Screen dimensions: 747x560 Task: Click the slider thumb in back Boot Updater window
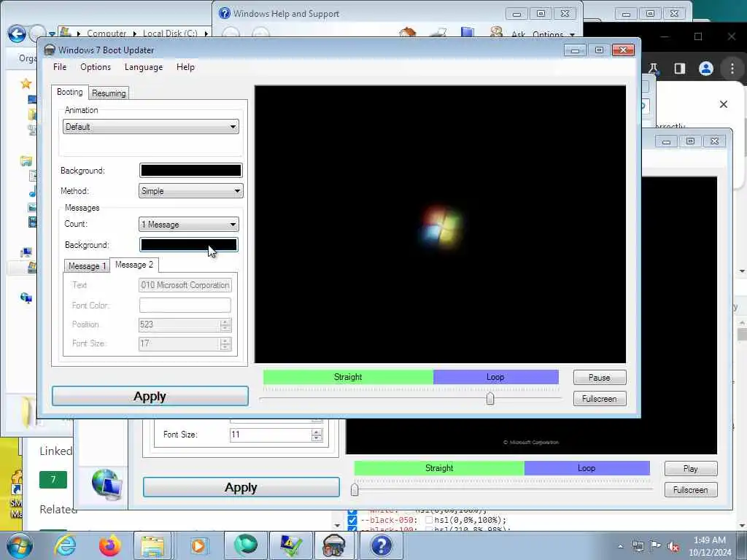pyautogui.click(x=355, y=489)
